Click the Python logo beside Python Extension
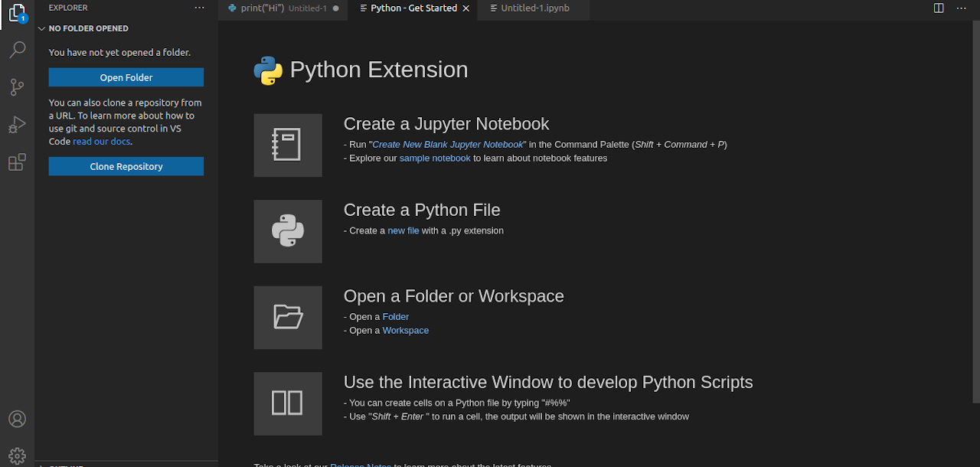Image resolution: width=980 pixels, height=467 pixels. (268, 70)
